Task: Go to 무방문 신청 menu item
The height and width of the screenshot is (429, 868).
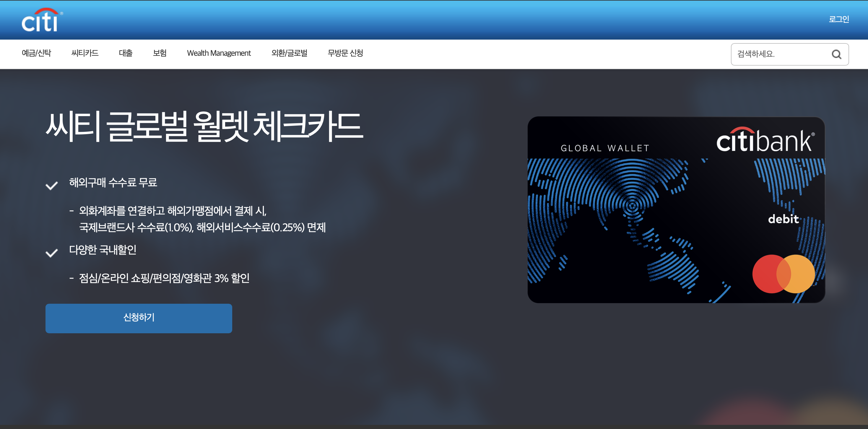Action: click(x=345, y=53)
